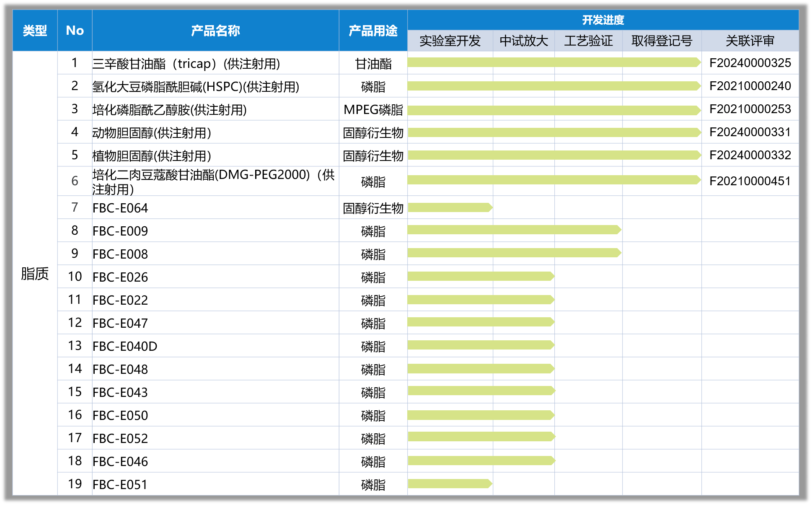
Task: Click registration number F20240000325
Action: (x=750, y=63)
